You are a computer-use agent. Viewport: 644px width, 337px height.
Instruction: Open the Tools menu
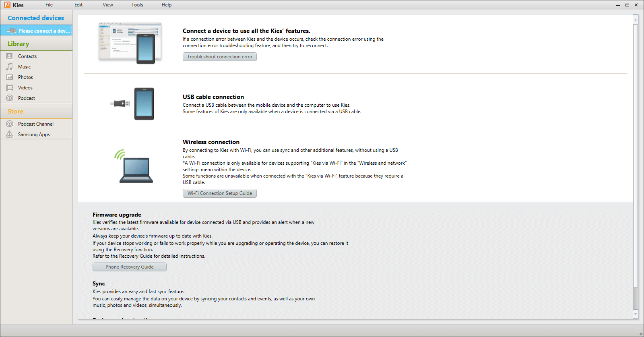click(137, 5)
